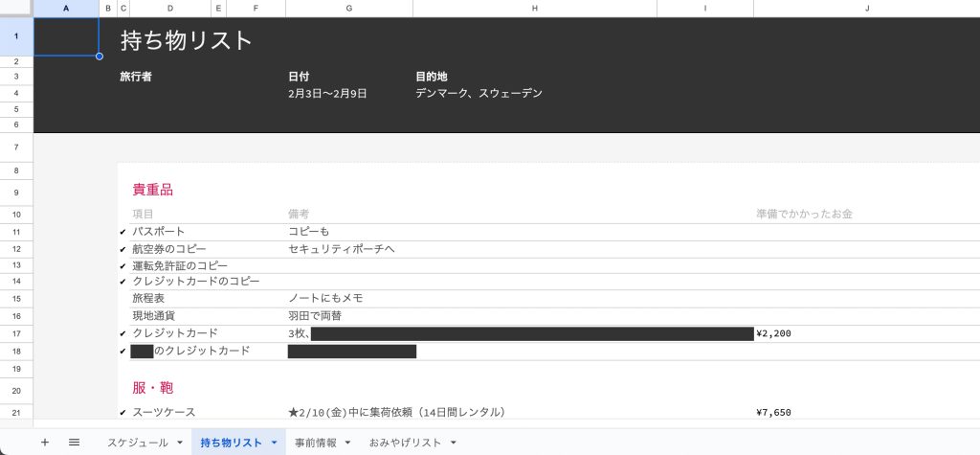Click the 日付 label

299,77
